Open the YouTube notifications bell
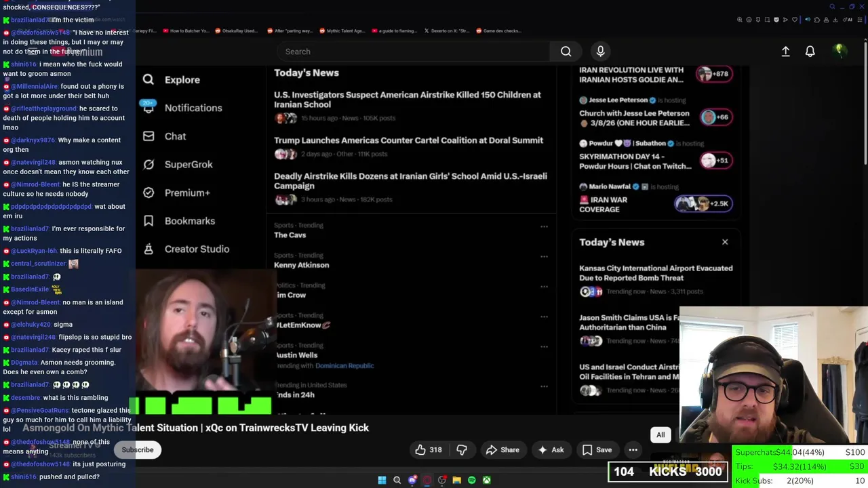Image resolution: width=868 pixels, height=488 pixels. click(810, 52)
